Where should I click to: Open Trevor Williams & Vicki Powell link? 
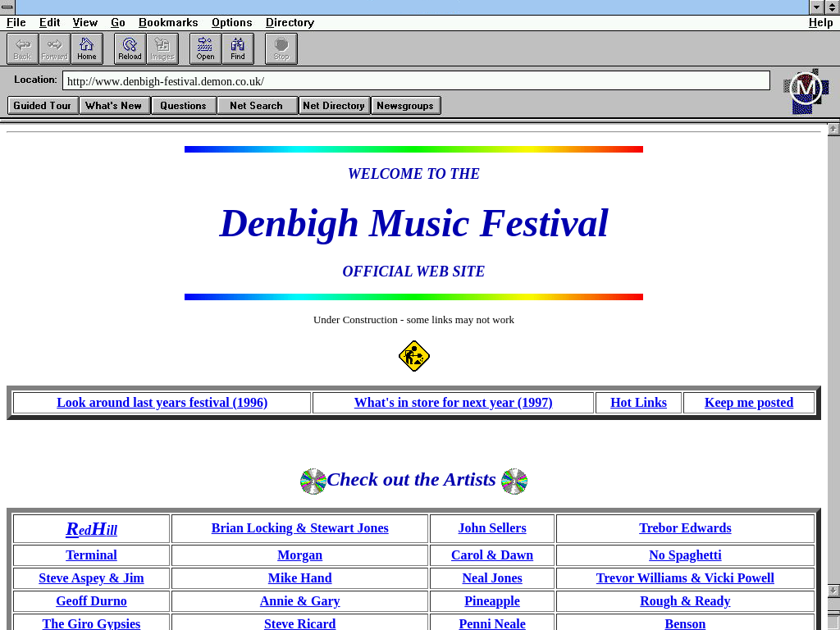coord(685,578)
